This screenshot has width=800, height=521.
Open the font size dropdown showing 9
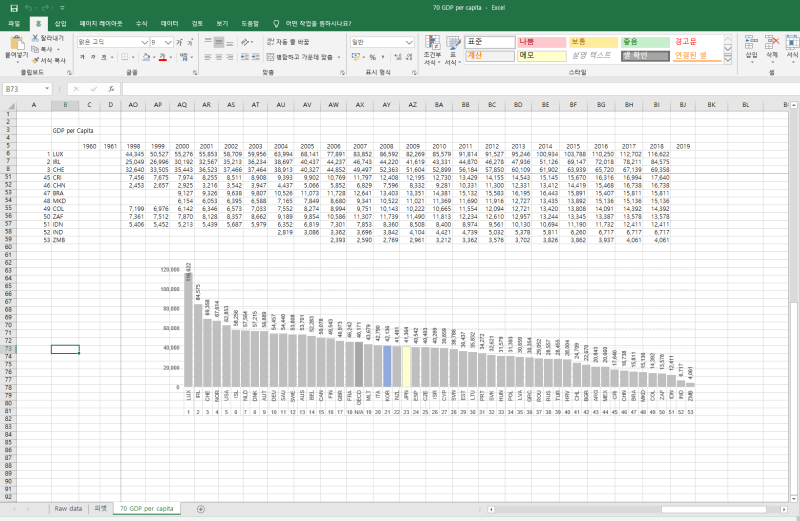point(169,42)
